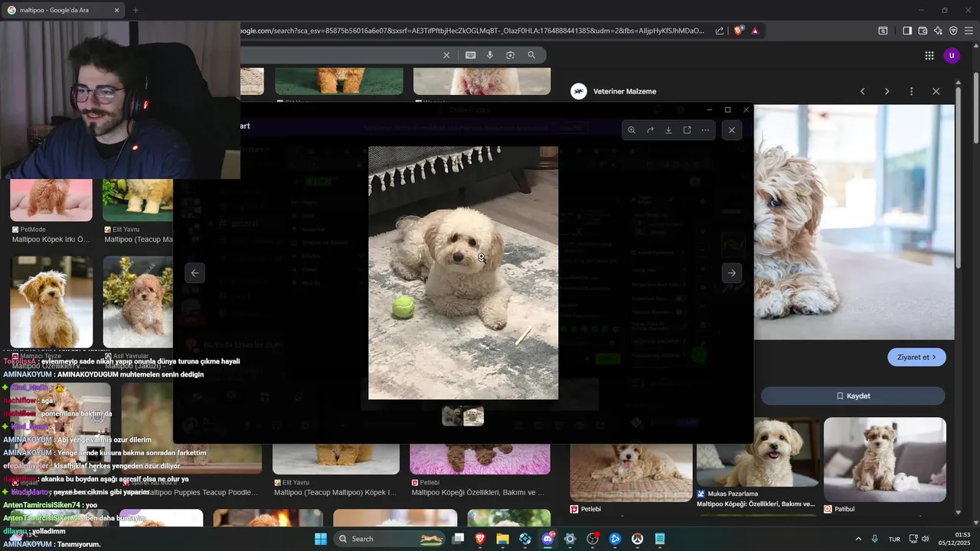This screenshot has height=551, width=980.
Task: Open on-screen keyboard in Google search
Action: [x=470, y=55]
